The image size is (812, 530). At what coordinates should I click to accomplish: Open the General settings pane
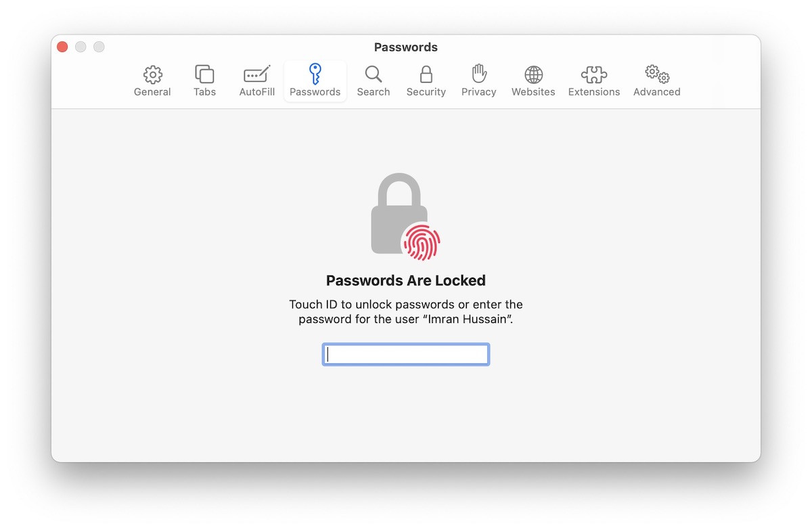coord(152,81)
